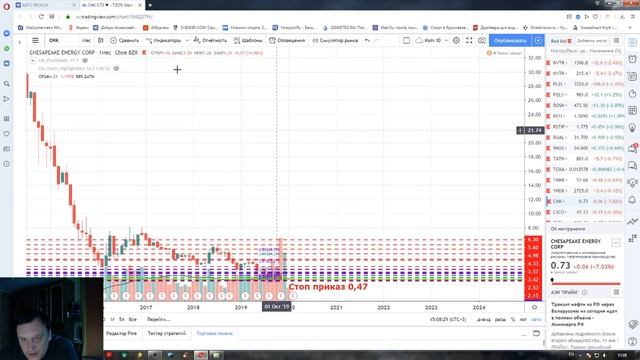640x360 pixels.
Task: Open public chat icon with red badge
Action: (632, 148)
